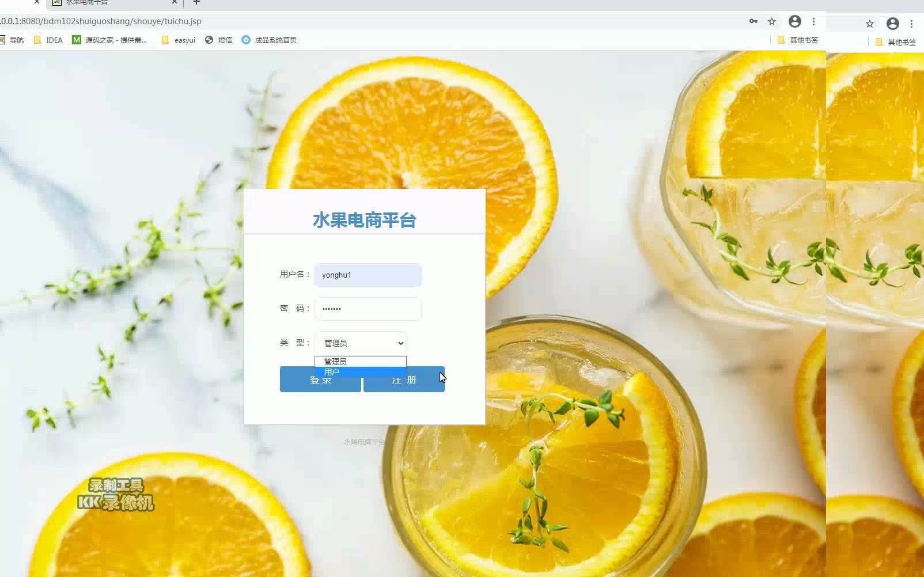
Task: Open the 源码之家 bookmark
Action: click(109, 40)
